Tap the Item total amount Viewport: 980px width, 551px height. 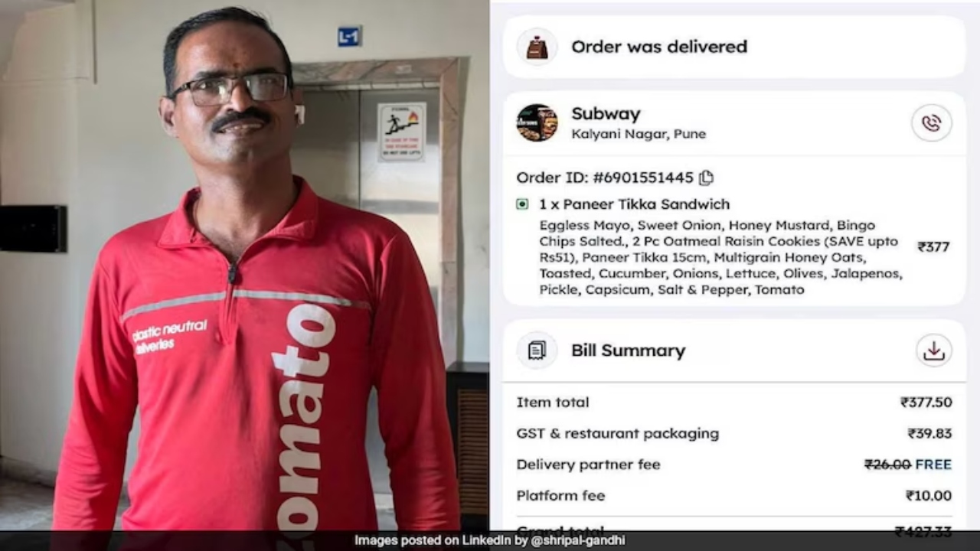click(926, 403)
